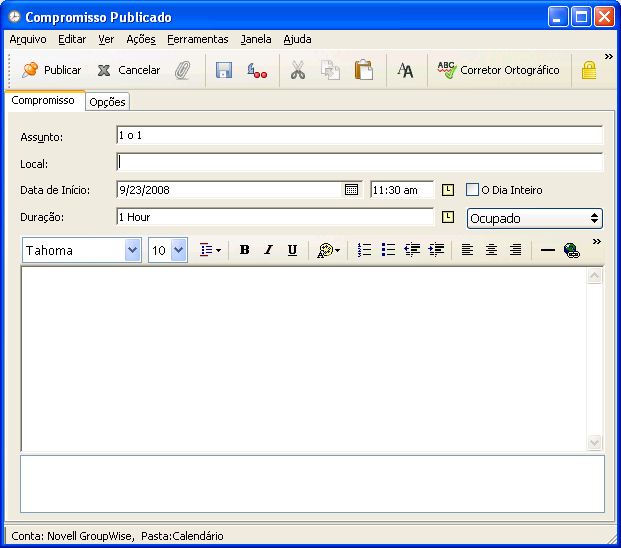
Task: Click the Copy icon in the toolbar
Action: (x=330, y=70)
